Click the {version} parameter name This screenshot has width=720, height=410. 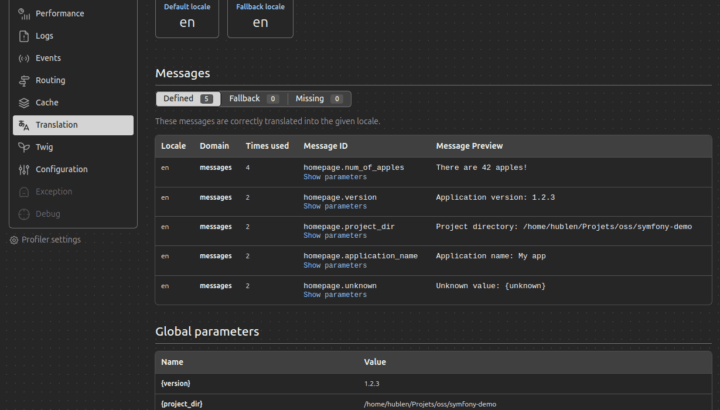(x=176, y=383)
